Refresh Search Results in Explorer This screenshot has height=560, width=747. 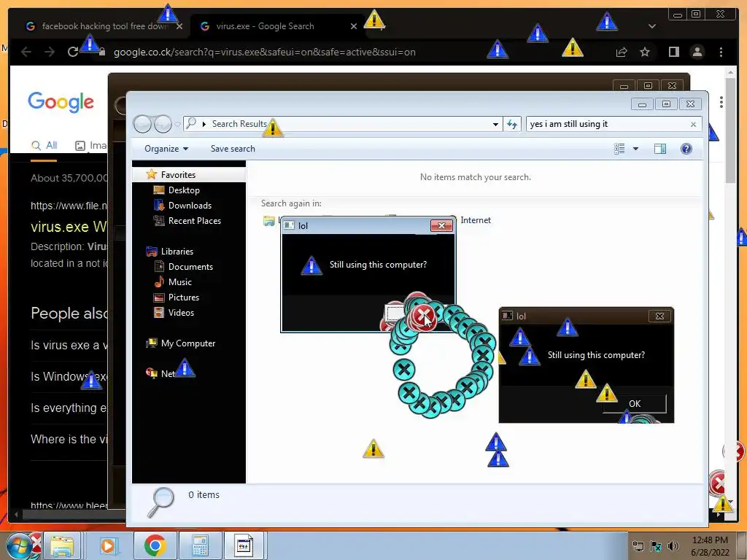tap(512, 124)
